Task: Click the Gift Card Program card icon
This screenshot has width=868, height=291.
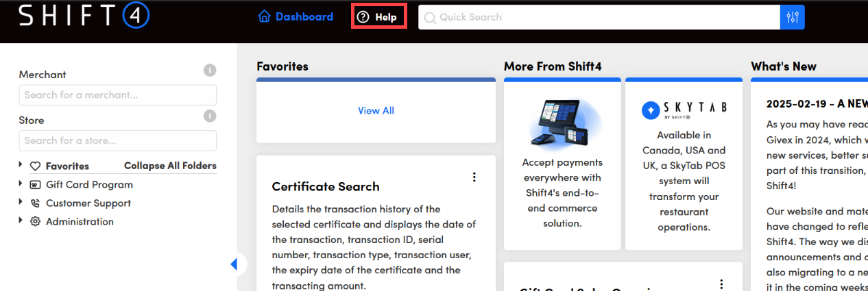Action: [x=36, y=184]
